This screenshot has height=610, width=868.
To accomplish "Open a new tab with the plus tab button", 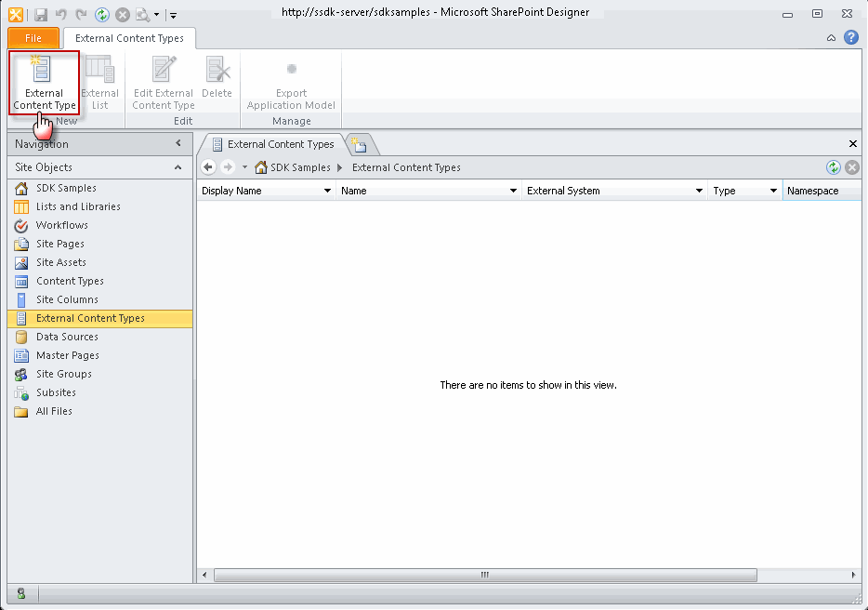I will 360,144.
